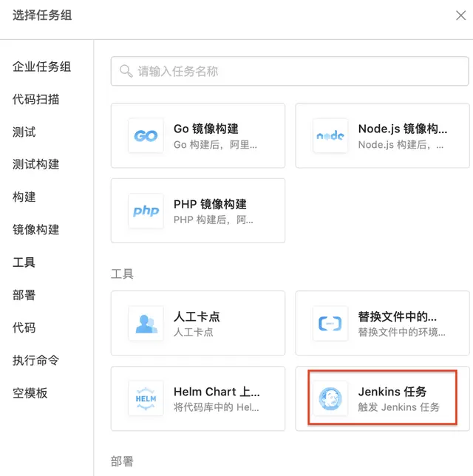Screen dimensions: 473x476
Task: Choose the Jenkins 任务 card title
Action: pos(392,392)
